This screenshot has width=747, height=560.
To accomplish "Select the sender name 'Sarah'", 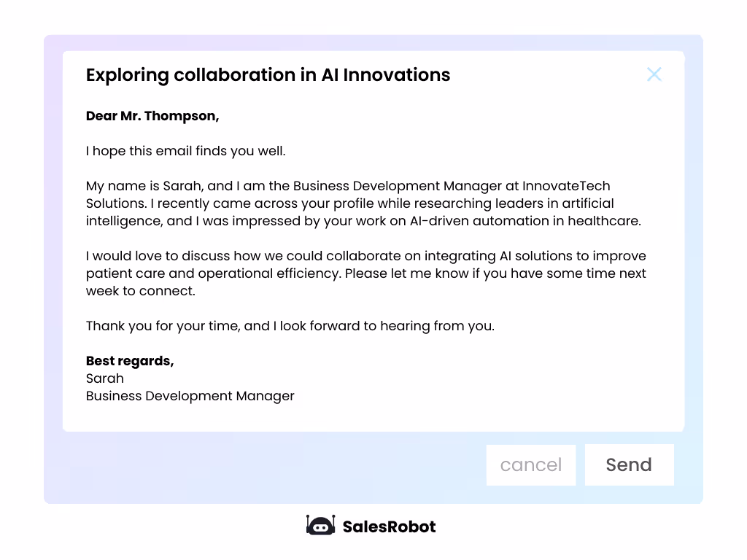I will (x=104, y=378).
